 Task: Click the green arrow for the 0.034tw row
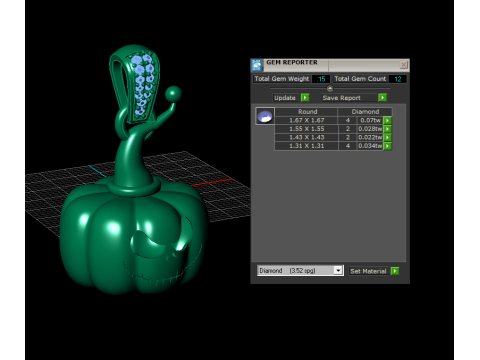[x=387, y=146]
